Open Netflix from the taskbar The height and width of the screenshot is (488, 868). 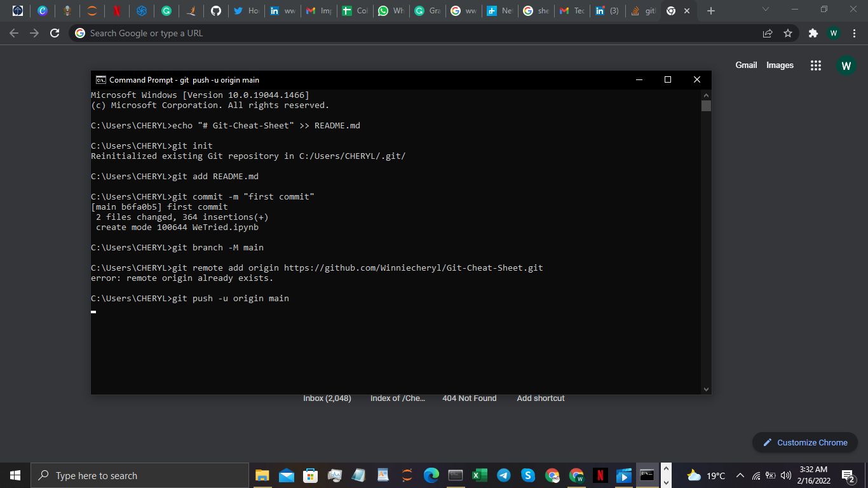(x=600, y=475)
